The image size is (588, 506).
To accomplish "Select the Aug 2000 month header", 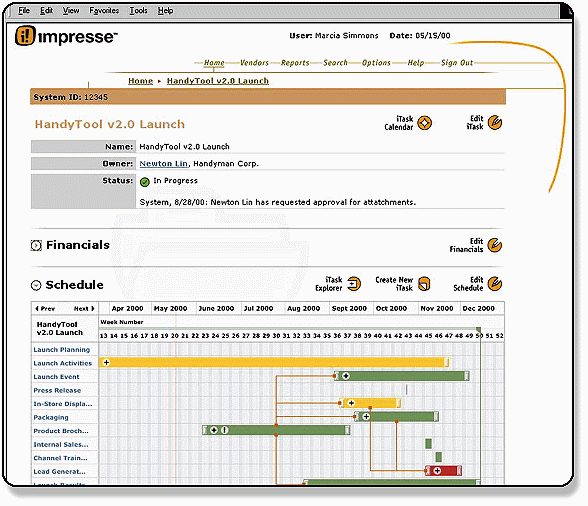I will (304, 308).
